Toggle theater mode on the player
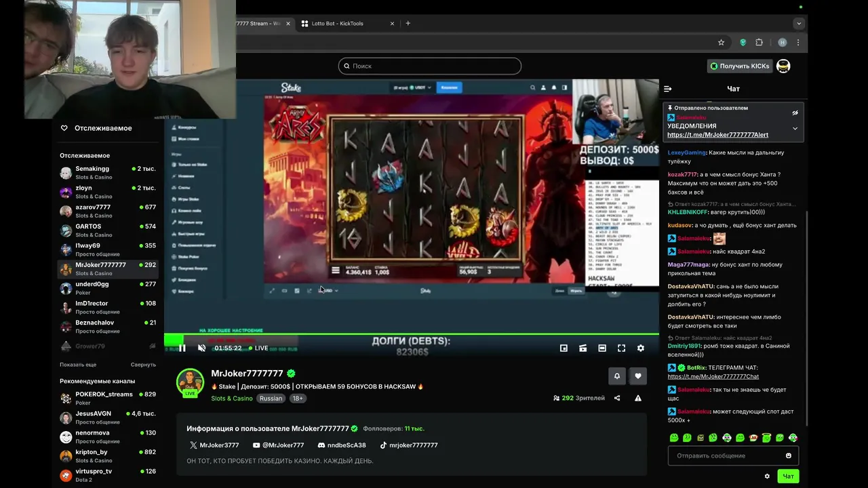This screenshot has height=488, width=868. (x=602, y=348)
